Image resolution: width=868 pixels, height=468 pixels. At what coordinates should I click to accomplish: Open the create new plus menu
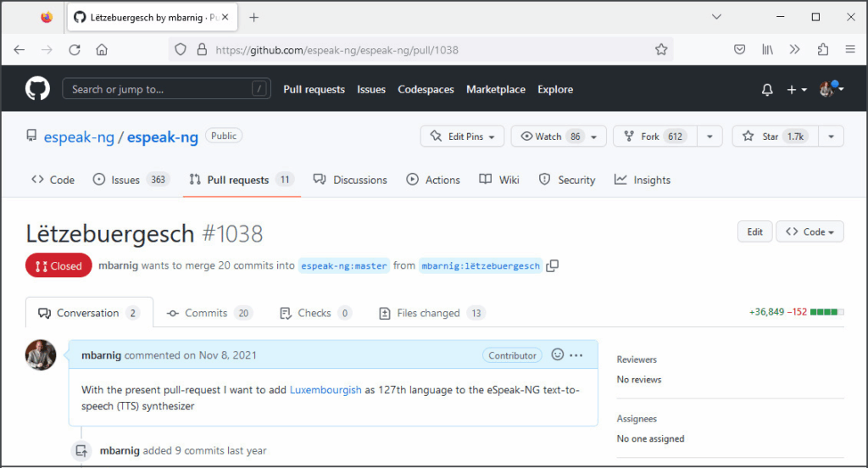pos(796,89)
